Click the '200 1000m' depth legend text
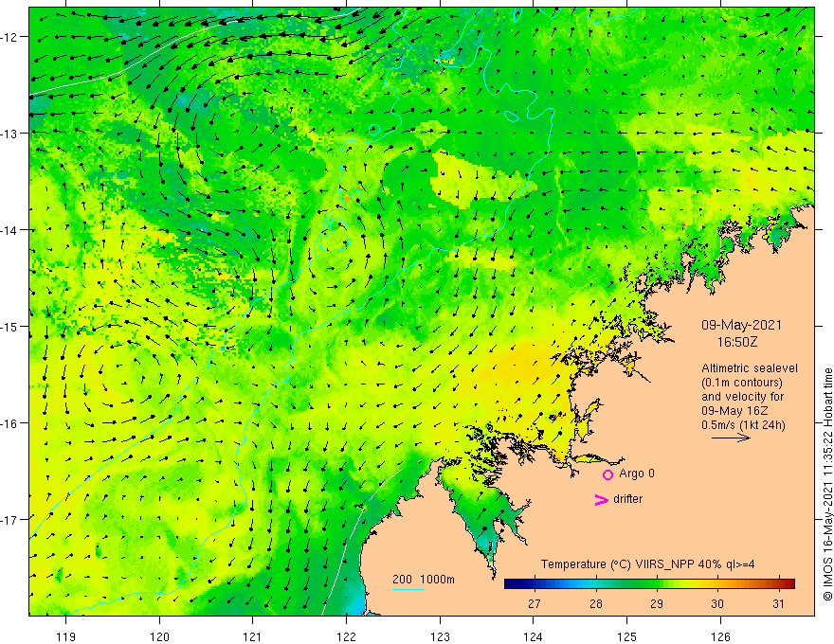834x644 pixels. [x=424, y=580]
